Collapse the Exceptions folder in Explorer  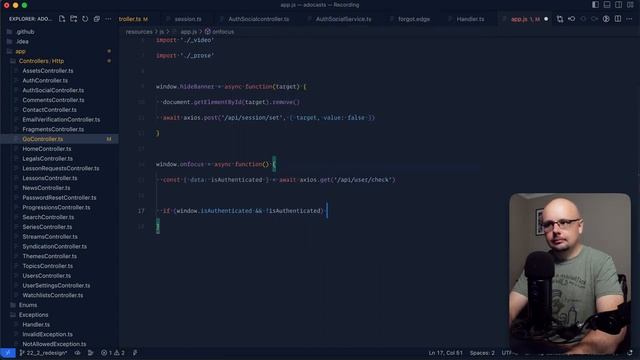[33, 315]
